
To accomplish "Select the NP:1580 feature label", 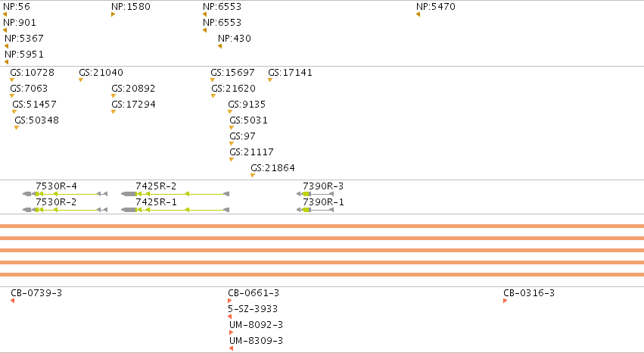I will [x=131, y=7].
